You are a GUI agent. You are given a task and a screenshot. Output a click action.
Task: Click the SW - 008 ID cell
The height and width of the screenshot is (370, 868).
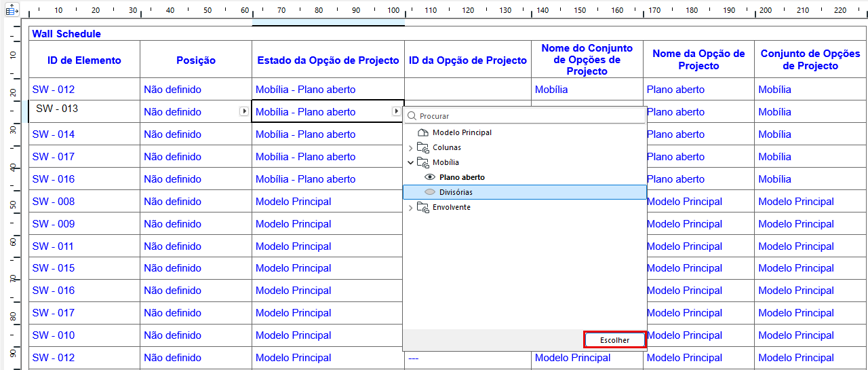click(x=84, y=201)
